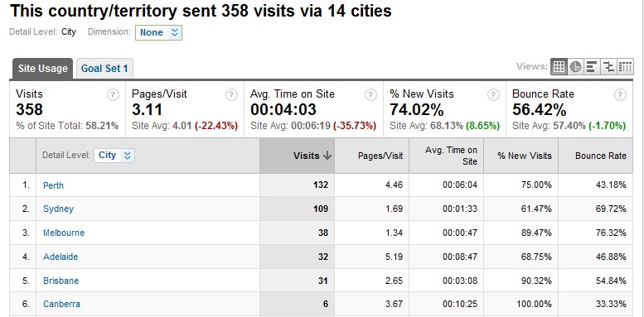Switch to the pie chart view icon
This screenshot has height=317, width=644.
point(575,66)
